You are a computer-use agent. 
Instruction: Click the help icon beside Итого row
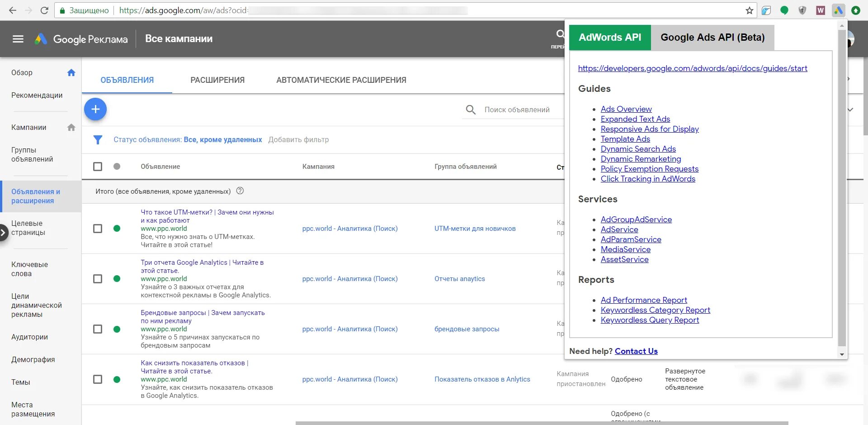240,191
